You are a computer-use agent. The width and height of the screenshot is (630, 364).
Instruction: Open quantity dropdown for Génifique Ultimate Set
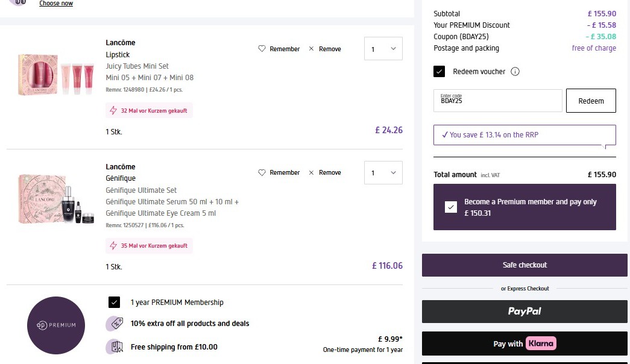pos(383,172)
